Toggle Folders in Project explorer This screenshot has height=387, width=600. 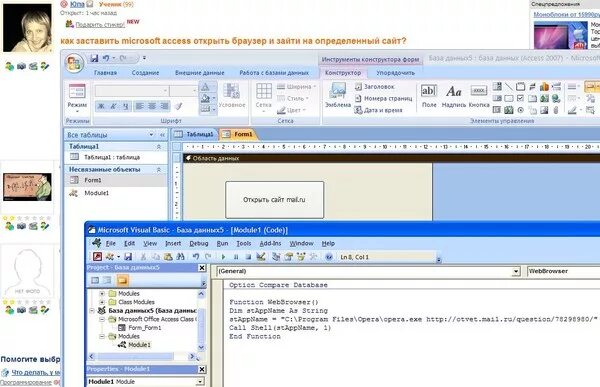pos(122,281)
